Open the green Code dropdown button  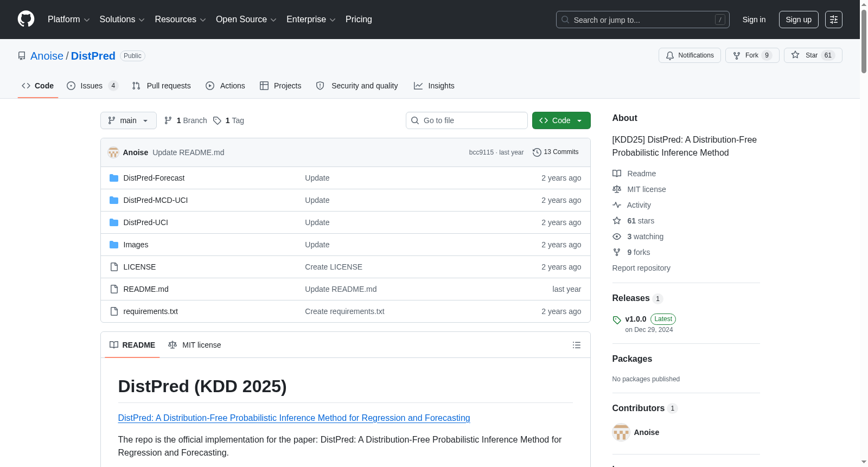561,120
